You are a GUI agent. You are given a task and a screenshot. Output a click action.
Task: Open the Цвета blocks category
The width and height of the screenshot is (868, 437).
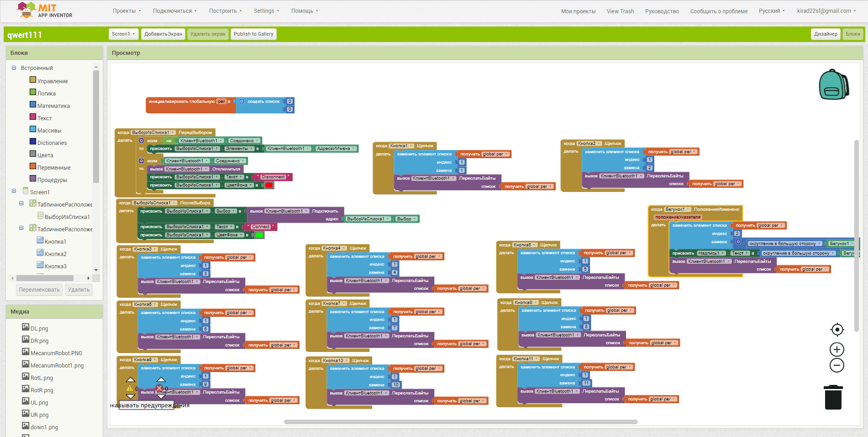click(45, 155)
